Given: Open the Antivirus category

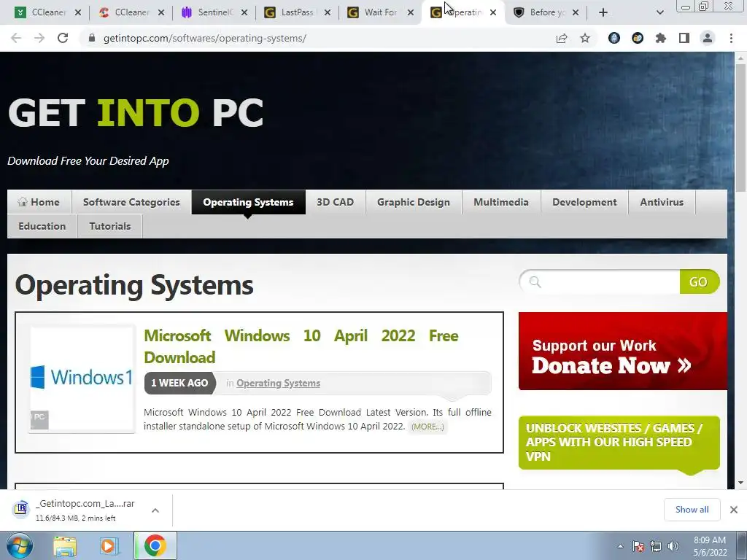Looking at the screenshot, I should (662, 202).
